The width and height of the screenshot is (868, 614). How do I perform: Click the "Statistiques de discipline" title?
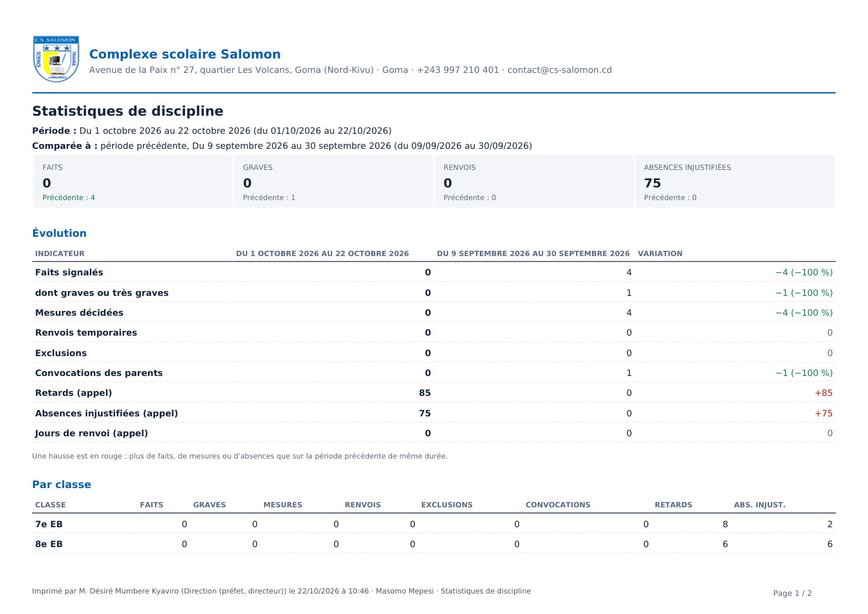pos(128,111)
